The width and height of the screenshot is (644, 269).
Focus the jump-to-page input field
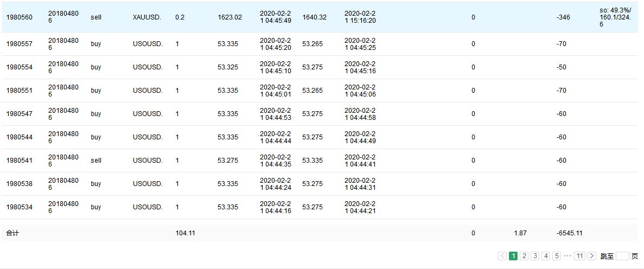pyautogui.click(x=622, y=256)
